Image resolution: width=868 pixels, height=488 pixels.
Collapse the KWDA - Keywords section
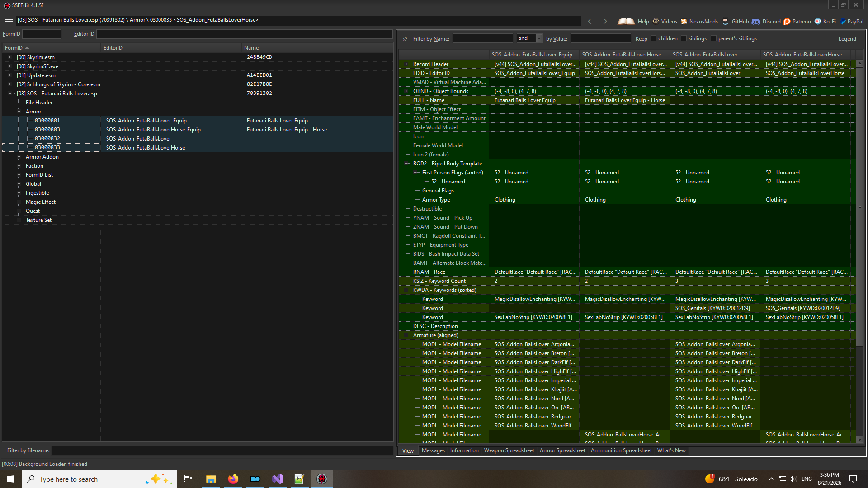406,290
